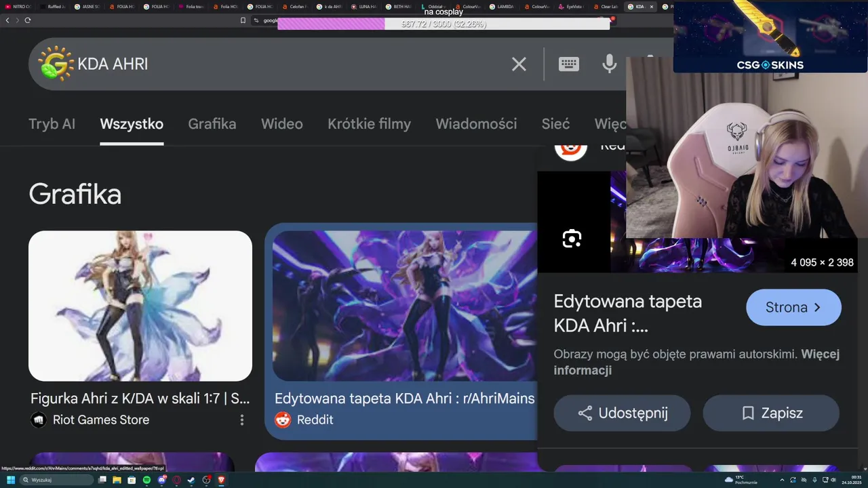868x488 pixels.
Task: Open the Wiadomości tab
Action: (x=476, y=124)
